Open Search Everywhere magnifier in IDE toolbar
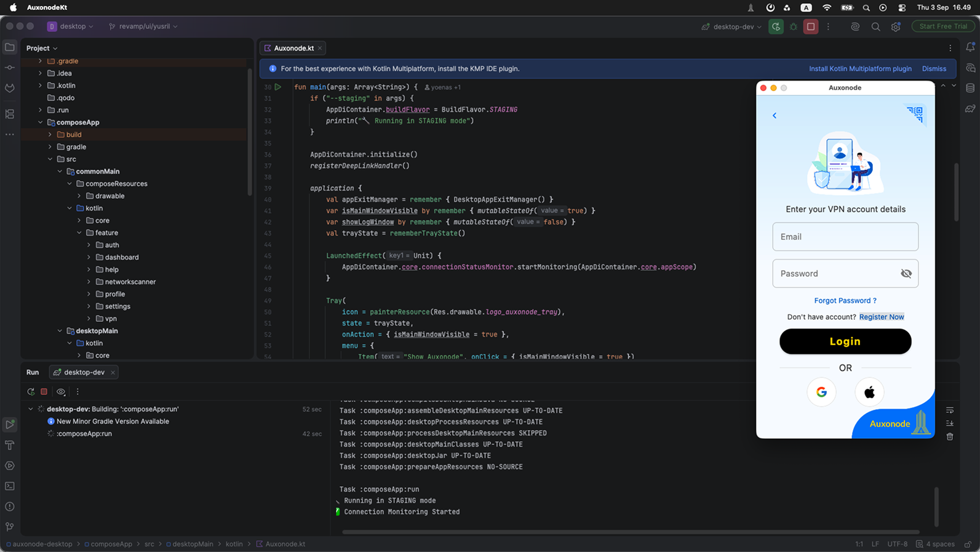This screenshot has width=980, height=552. click(x=875, y=26)
